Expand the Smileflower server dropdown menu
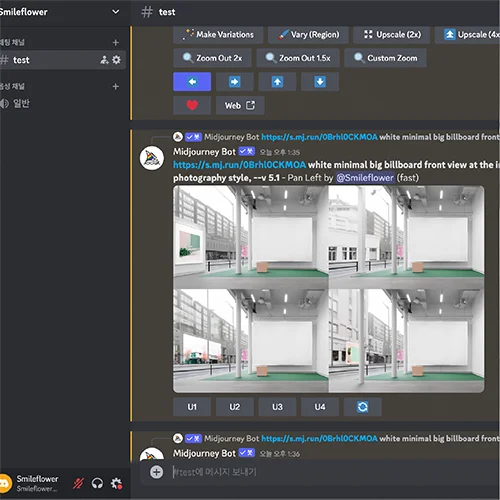 116,12
